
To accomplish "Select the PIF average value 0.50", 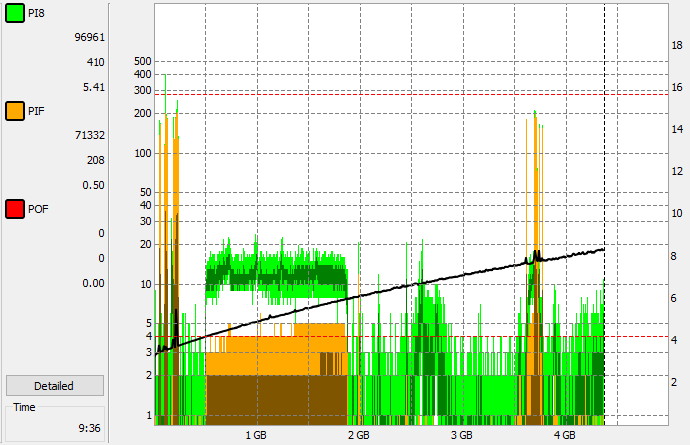I will click(94, 185).
